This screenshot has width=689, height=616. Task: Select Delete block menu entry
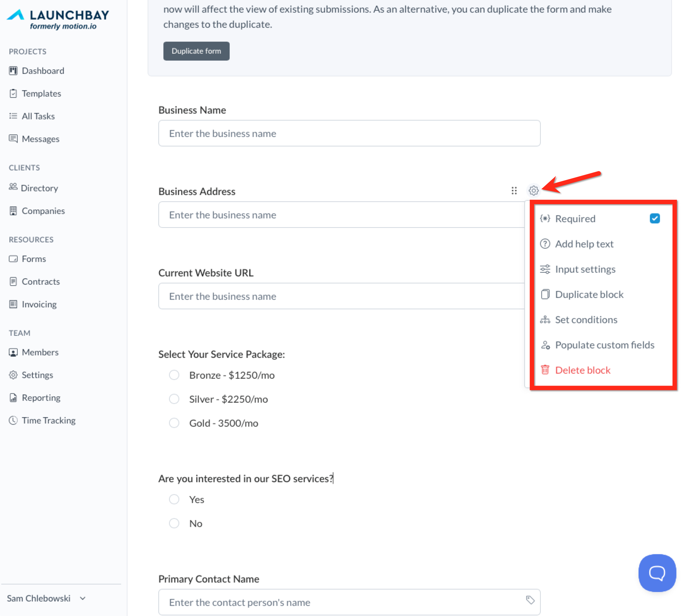pyautogui.click(x=582, y=370)
